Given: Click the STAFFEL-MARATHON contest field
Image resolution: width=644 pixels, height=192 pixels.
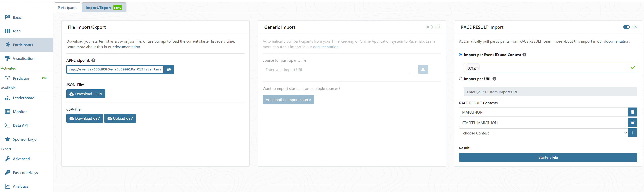Looking at the screenshot, I should [544, 123].
